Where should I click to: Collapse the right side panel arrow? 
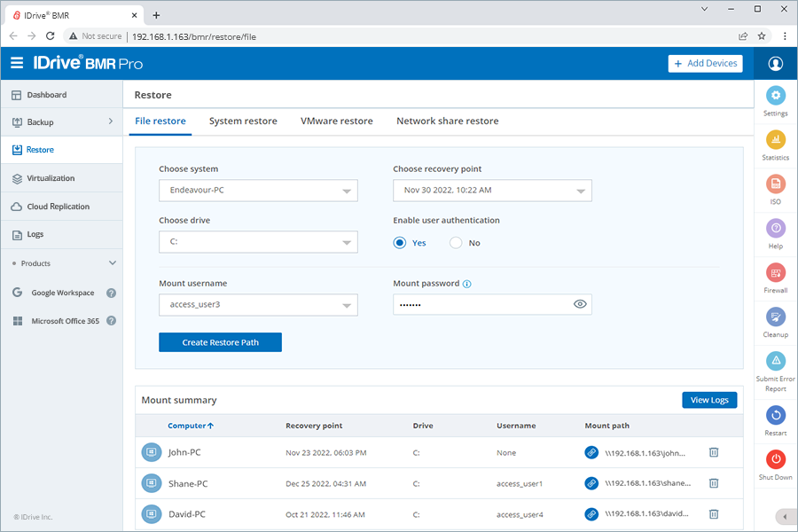(785, 517)
